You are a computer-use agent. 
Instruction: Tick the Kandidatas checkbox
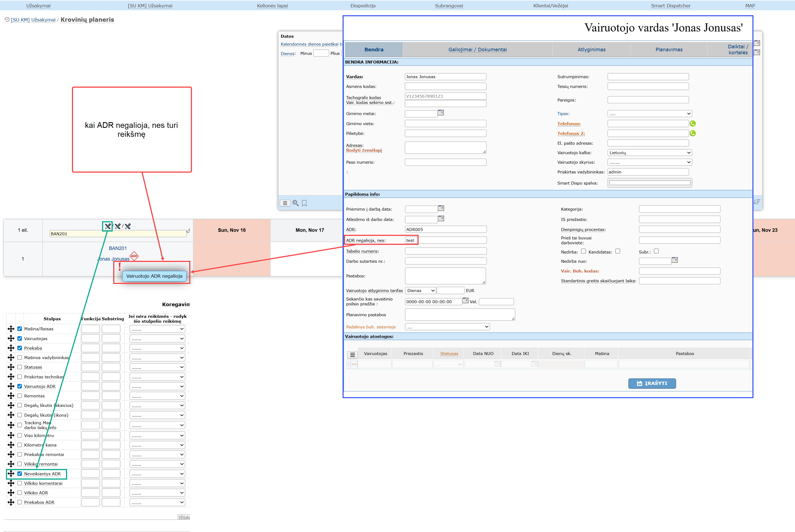pyautogui.click(x=618, y=251)
